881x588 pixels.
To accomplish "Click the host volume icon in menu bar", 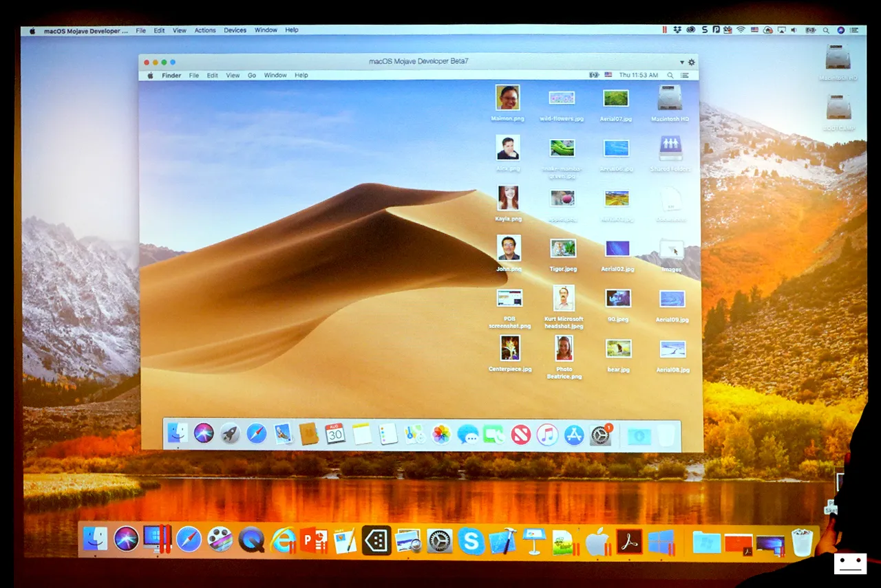I will [794, 30].
